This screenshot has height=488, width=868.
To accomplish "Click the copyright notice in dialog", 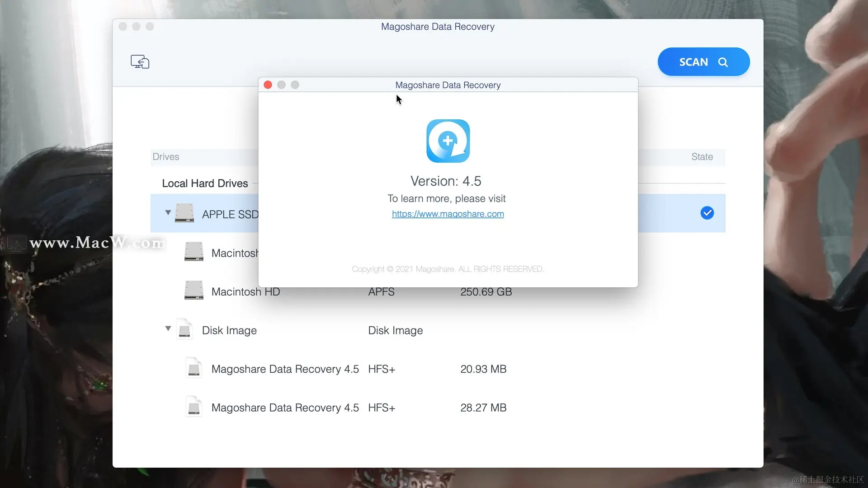I will point(448,269).
